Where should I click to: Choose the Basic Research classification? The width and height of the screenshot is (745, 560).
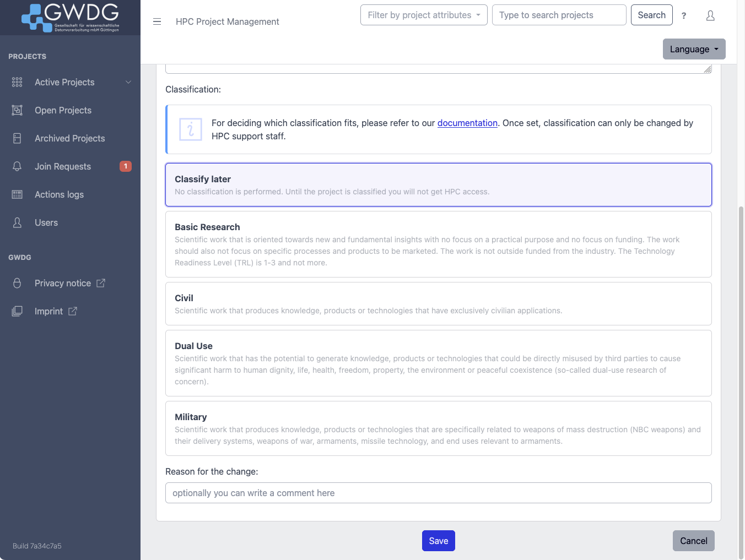tap(438, 244)
